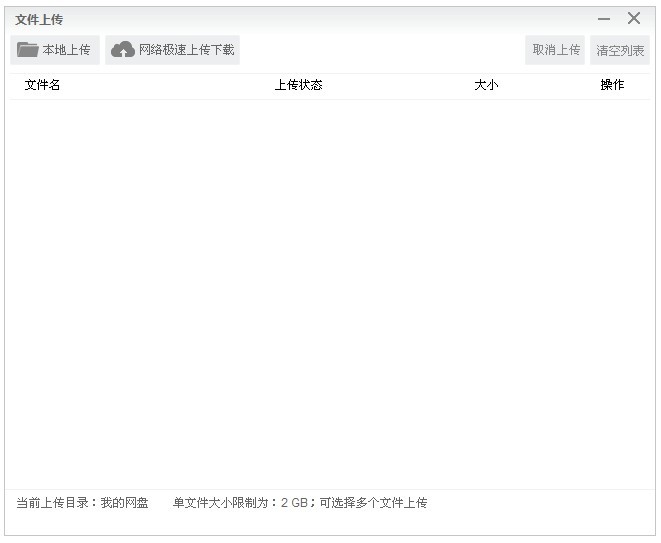Minimize the 文件上传 dialog
Viewport: 661px width, 543px height.
tap(604, 19)
